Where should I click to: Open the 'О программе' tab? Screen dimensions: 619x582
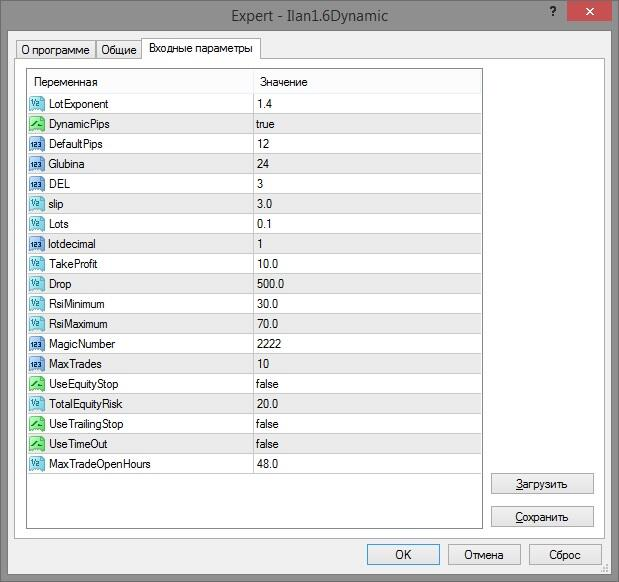tap(56, 50)
